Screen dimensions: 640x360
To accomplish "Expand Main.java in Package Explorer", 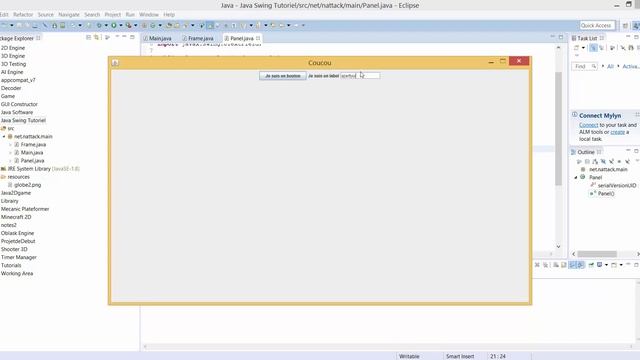I will pyautogui.click(x=11, y=153).
